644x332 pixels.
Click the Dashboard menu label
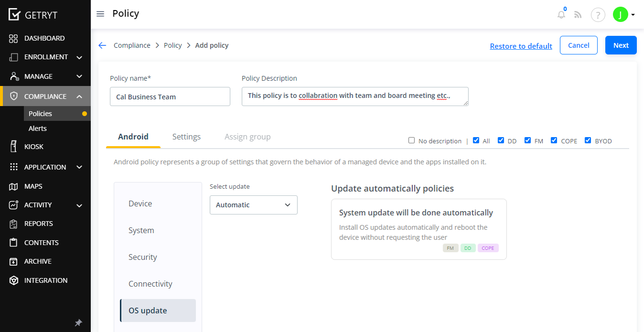pos(44,38)
